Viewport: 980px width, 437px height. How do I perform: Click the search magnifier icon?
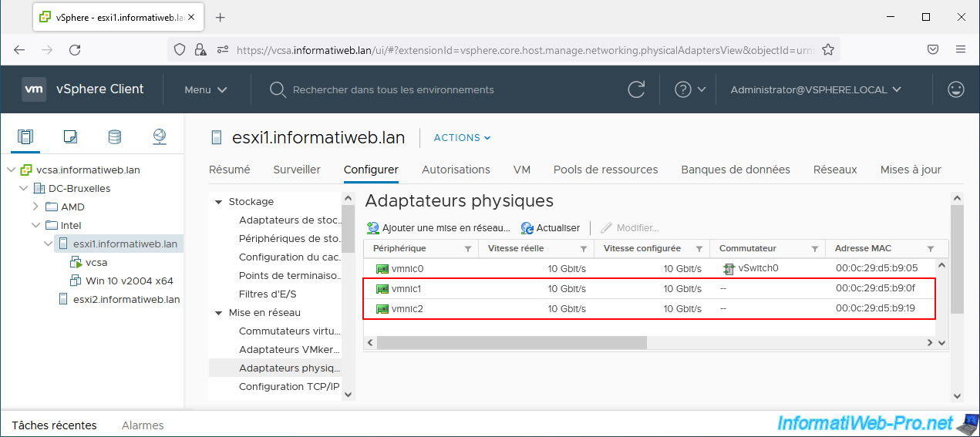pyautogui.click(x=278, y=89)
